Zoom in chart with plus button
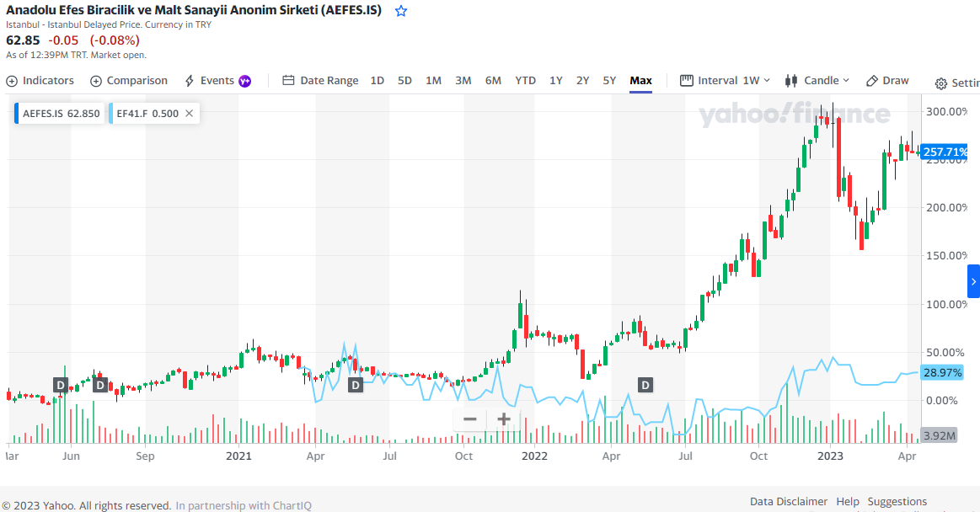The width and height of the screenshot is (980, 512). pyautogui.click(x=504, y=419)
